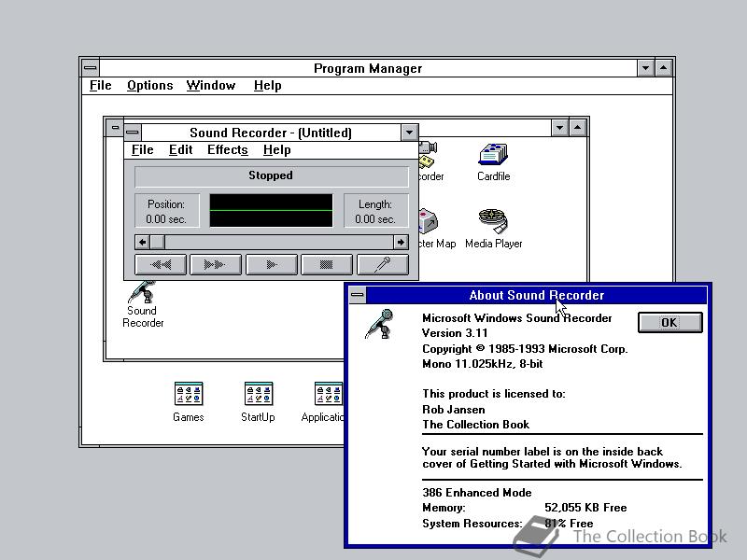747x560 pixels.
Task: Click the green waveform display
Action: [x=271, y=210]
